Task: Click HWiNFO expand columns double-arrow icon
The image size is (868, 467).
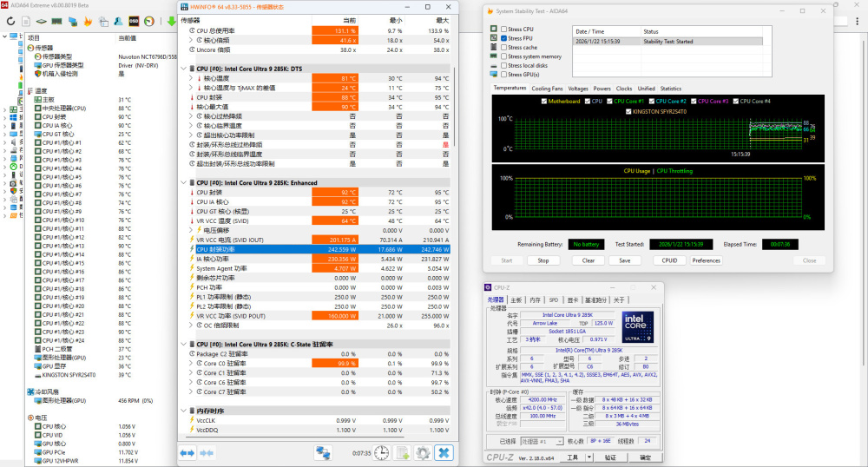Action: coord(187,452)
